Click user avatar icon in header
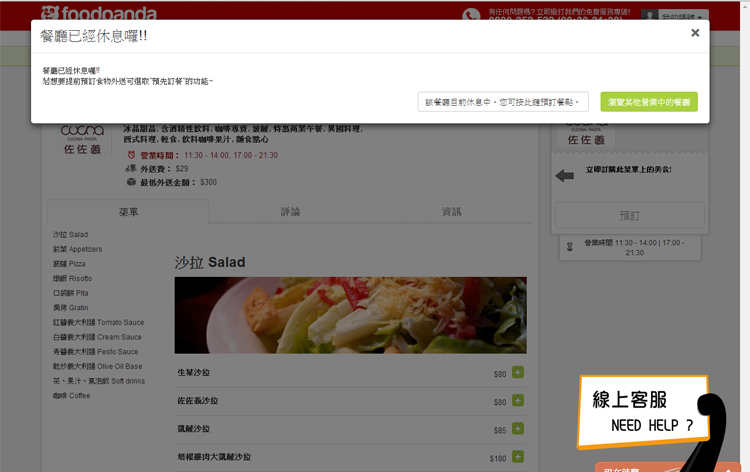The image size is (750, 472). [x=650, y=15]
